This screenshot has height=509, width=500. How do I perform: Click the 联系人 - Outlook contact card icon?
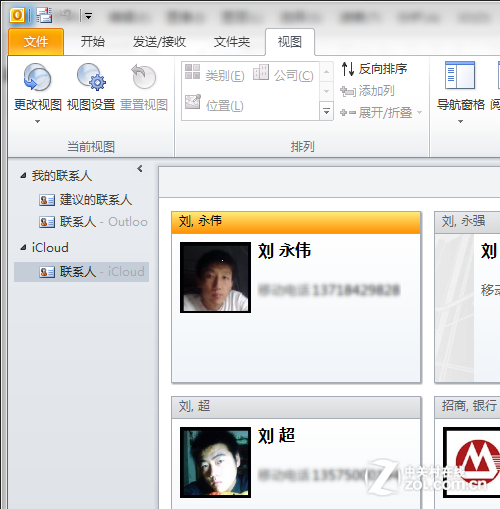47,222
